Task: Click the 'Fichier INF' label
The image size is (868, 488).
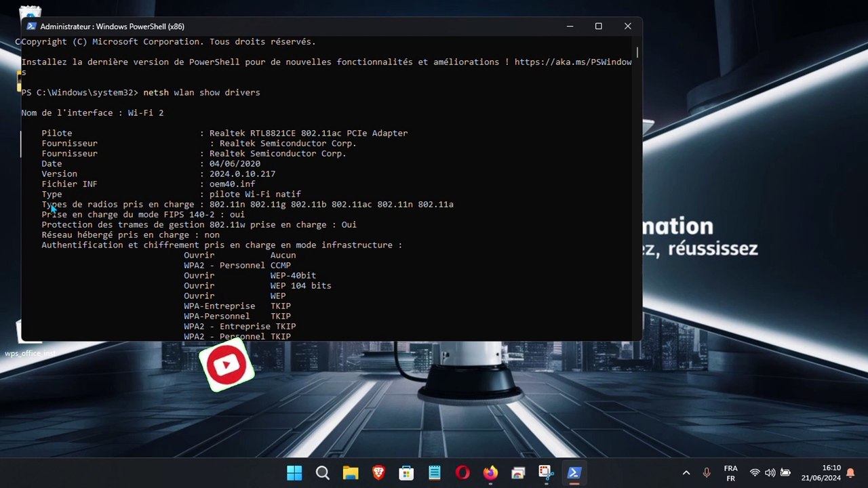Action: click(69, 184)
